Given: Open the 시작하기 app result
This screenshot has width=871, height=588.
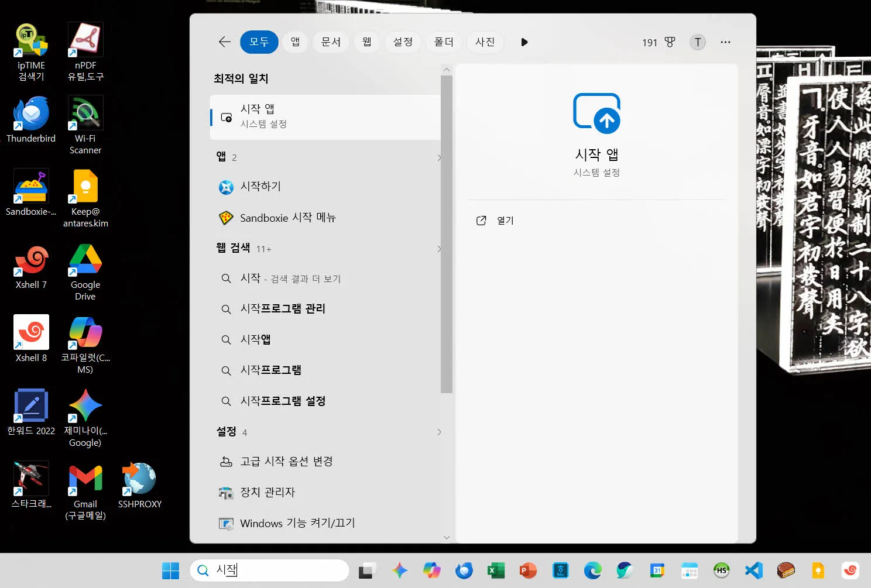Looking at the screenshot, I should [x=325, y=187].
